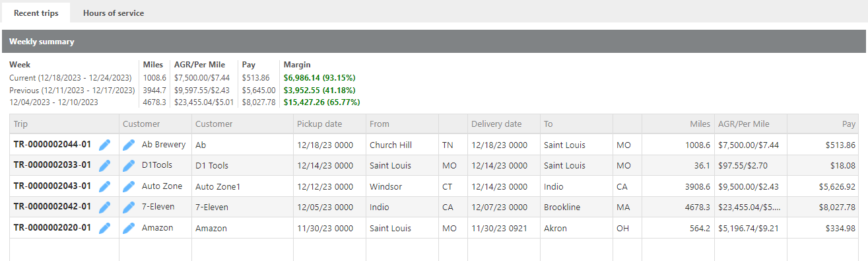Click the pencil icon beside 7-Eleven customer
This screenshot has width=868, height=261.
pos(129,207)
